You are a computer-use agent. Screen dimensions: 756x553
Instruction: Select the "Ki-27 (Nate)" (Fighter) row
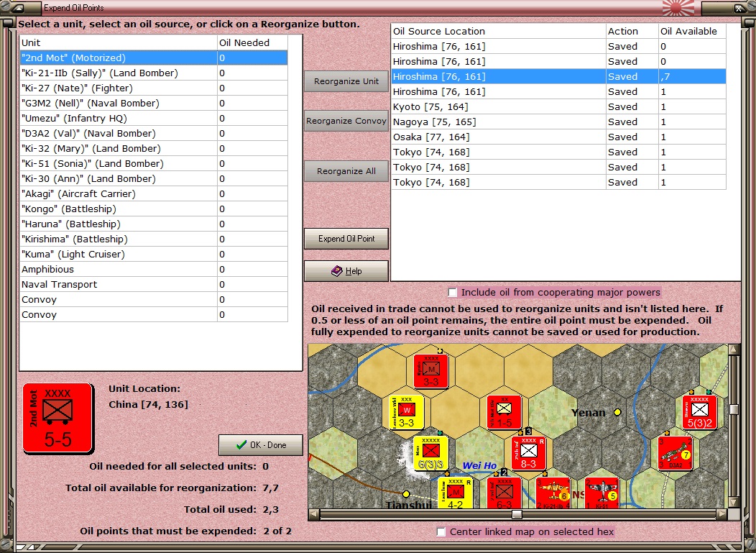click(x=154, y=88)
